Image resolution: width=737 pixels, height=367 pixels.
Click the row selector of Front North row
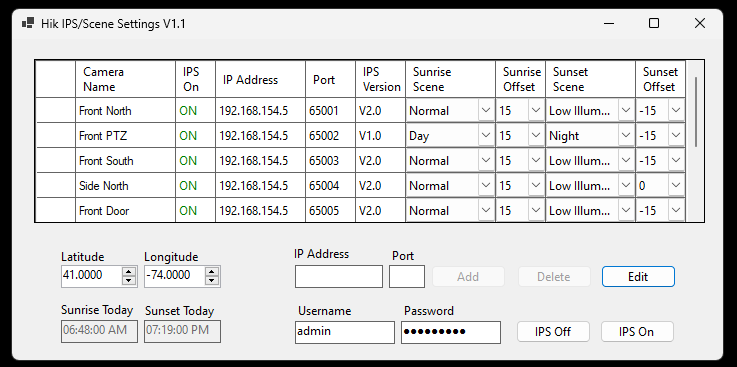click(x=55, y=111)
